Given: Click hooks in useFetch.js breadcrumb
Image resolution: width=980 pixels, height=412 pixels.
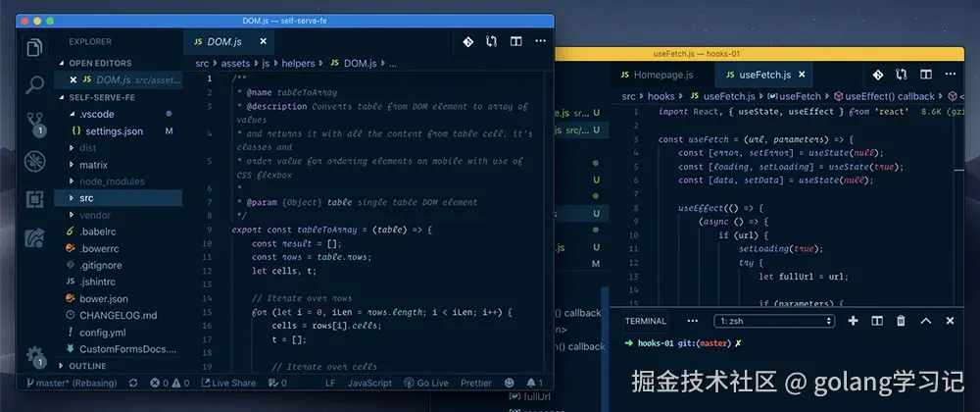Looking at the screenshot, I should [x=661, y=96].
